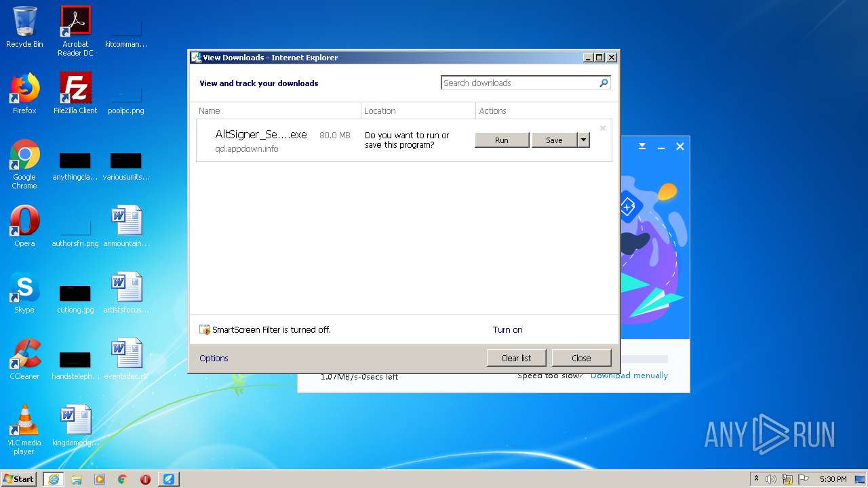This screenshot has width=868, height=488.
Task: Click the 80.0 MB size text
Action: 335,135
